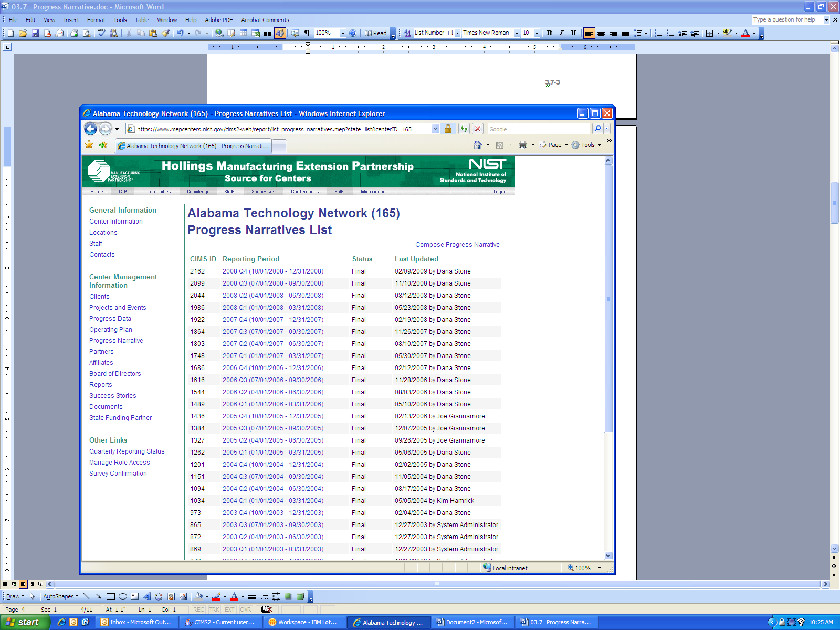Viewport: 840px width, 630px height.
Task: Toggle the Drawing toolbar button in Word
Action: (x=280, y=33)
